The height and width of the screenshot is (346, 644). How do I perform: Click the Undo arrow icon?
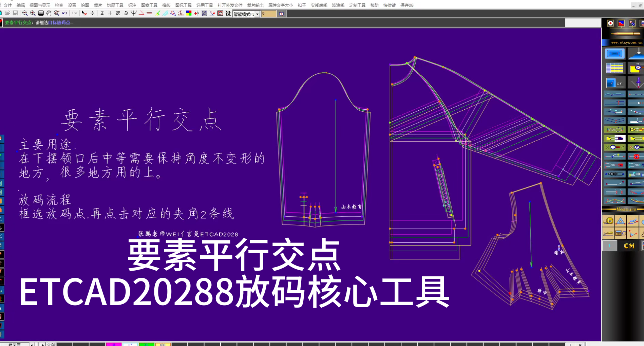tap(64, 14)
